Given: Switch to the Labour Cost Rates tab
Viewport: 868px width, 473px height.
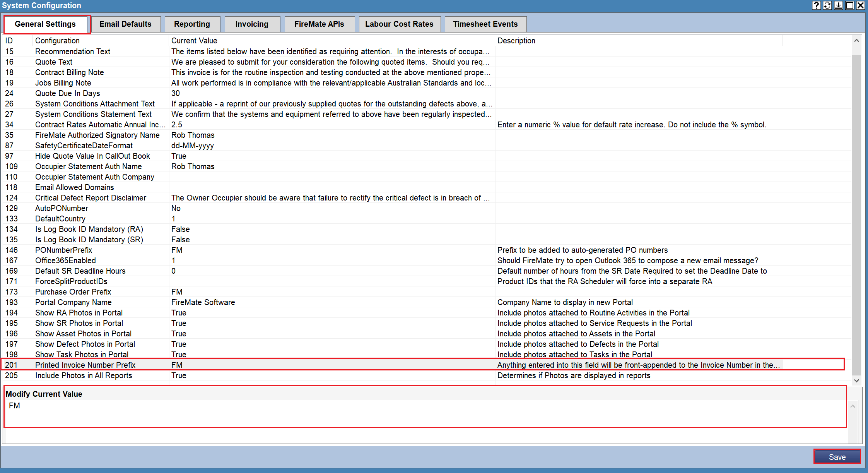Looking at the screenshot, I should click(x=399, y=24).
